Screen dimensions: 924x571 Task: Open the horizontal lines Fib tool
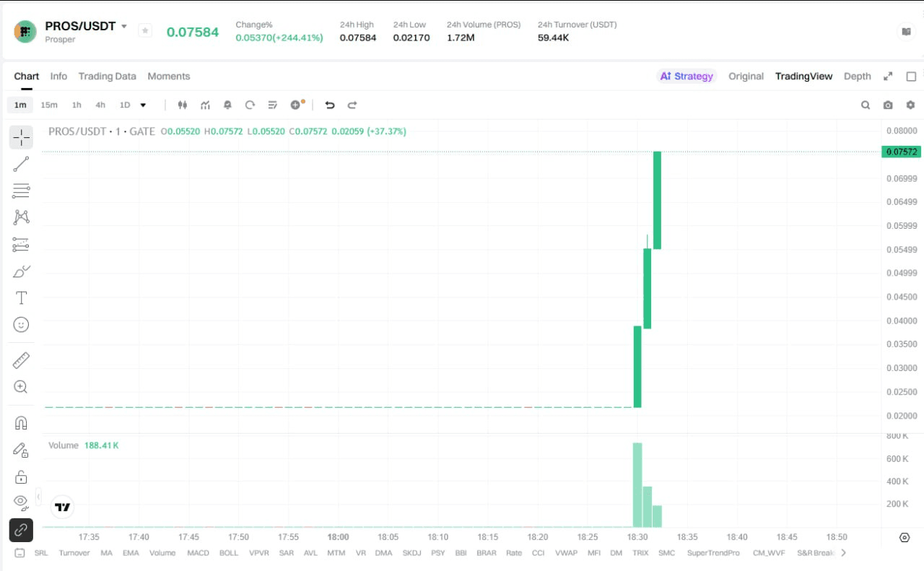pos(21,191)
